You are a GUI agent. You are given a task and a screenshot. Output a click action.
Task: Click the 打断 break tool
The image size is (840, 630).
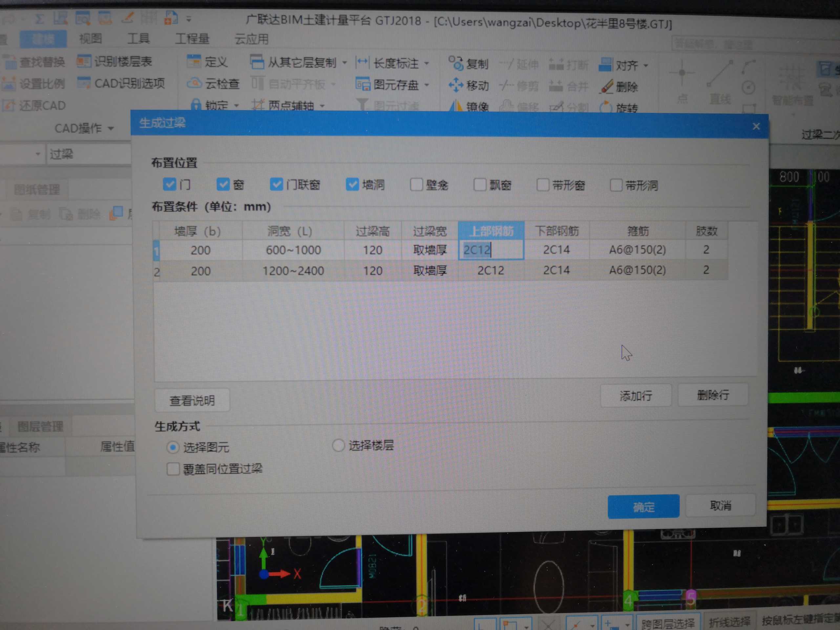click(569, 65)
